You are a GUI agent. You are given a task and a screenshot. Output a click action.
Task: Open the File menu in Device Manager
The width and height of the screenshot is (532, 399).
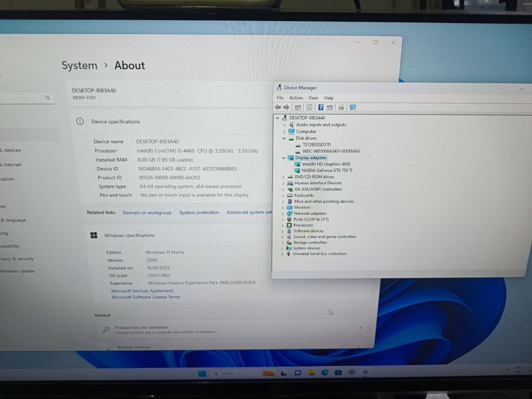[x=280, y=98]
